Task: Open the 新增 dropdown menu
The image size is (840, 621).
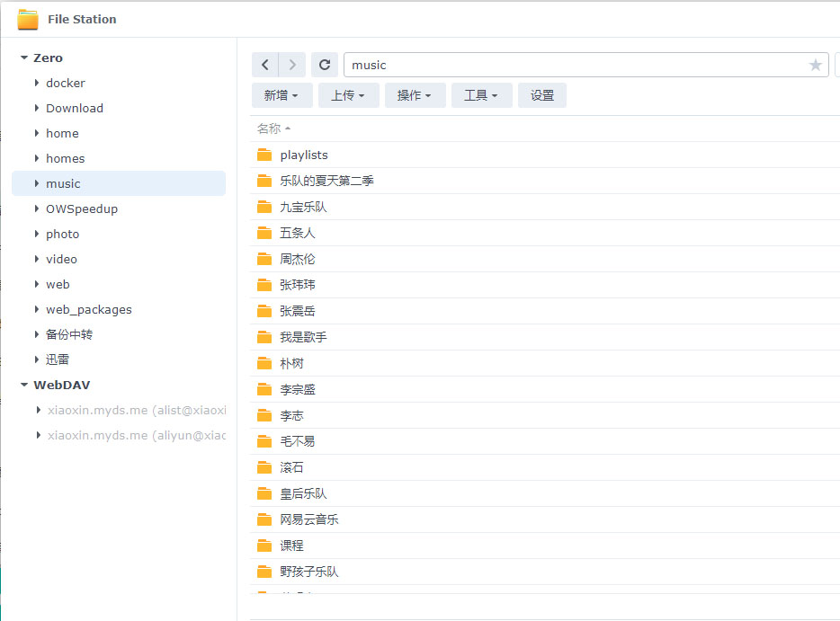Action: click(x=281, y=95)
